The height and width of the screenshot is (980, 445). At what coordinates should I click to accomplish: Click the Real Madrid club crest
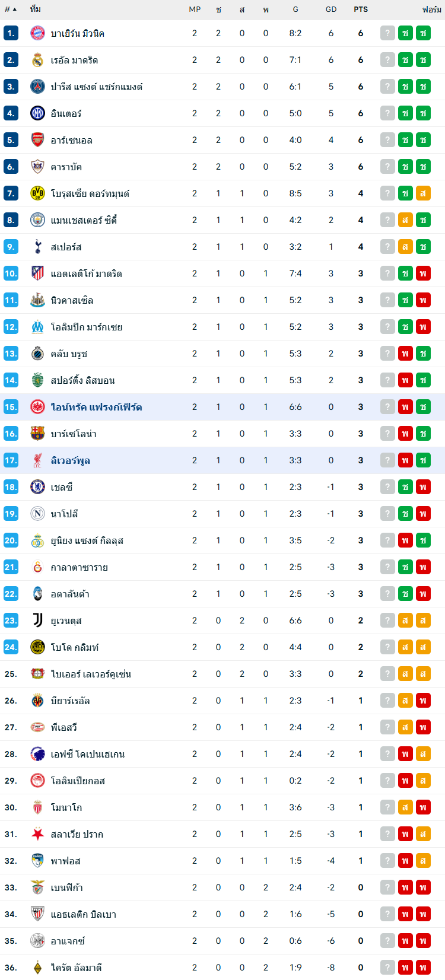point(37,60)
